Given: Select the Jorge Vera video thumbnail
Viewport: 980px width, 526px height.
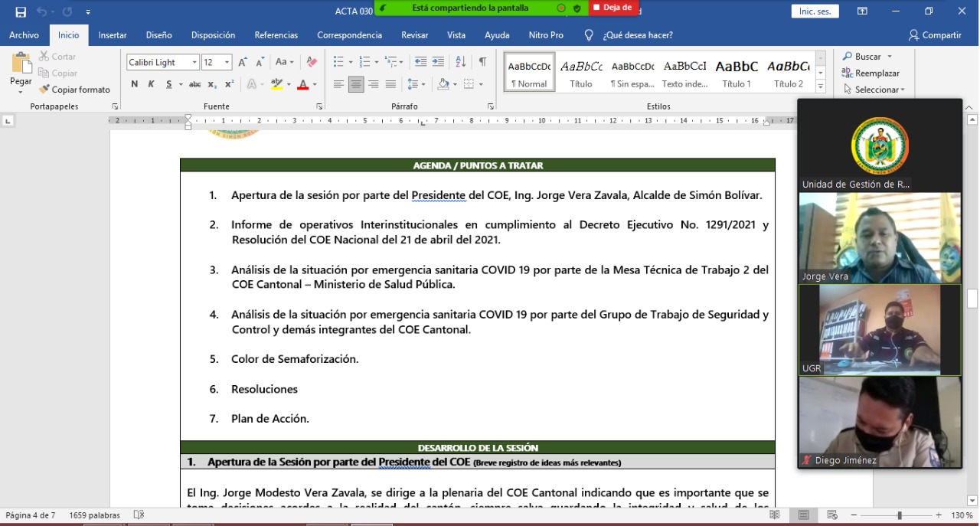Looking at the screenshot, I should [x=880, y=237].
